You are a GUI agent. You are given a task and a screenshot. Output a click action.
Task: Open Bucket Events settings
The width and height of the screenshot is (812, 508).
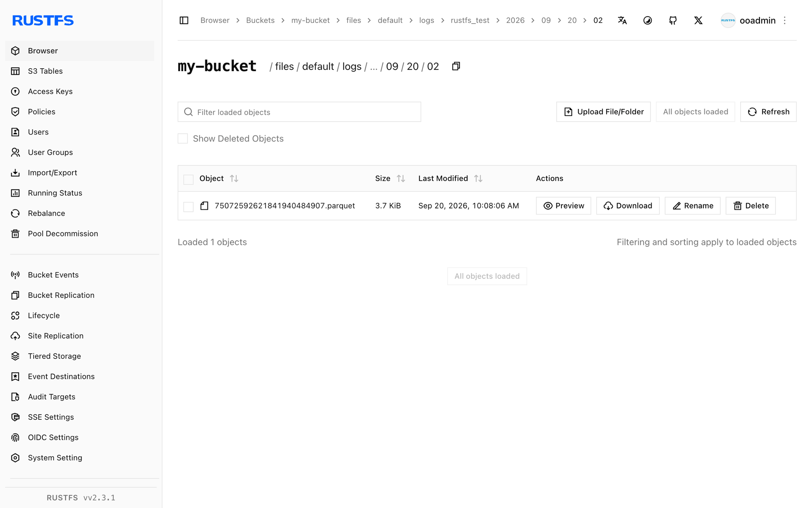[80, 275]
